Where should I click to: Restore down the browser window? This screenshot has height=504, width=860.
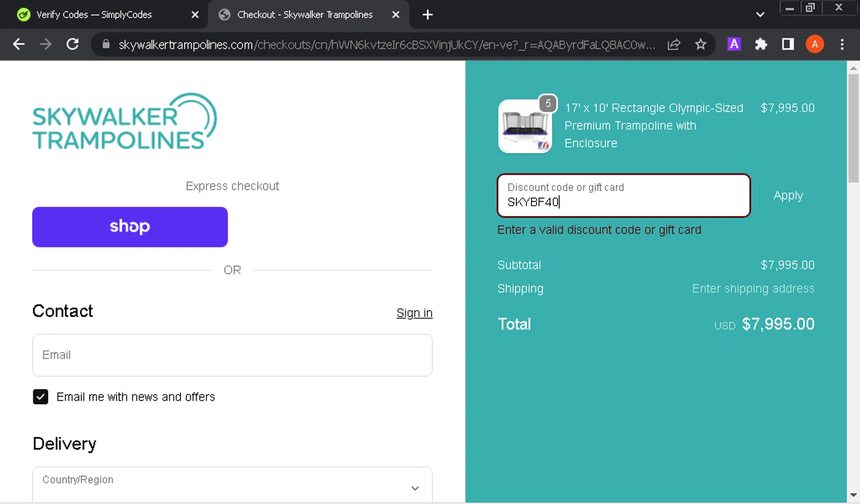pos(810,8)
